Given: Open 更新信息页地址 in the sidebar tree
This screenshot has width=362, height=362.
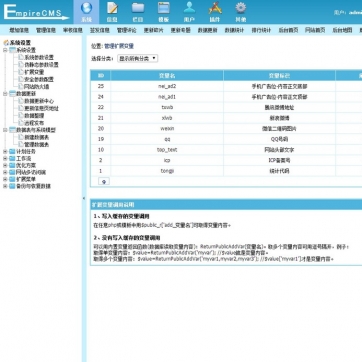Looking at the screenshot, I should 42,108.
